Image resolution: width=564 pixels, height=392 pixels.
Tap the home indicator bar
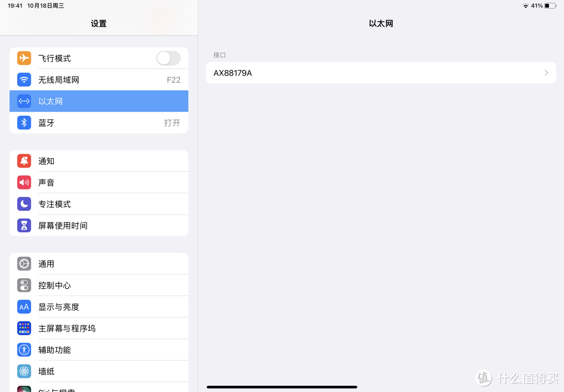tap(282, 387)
